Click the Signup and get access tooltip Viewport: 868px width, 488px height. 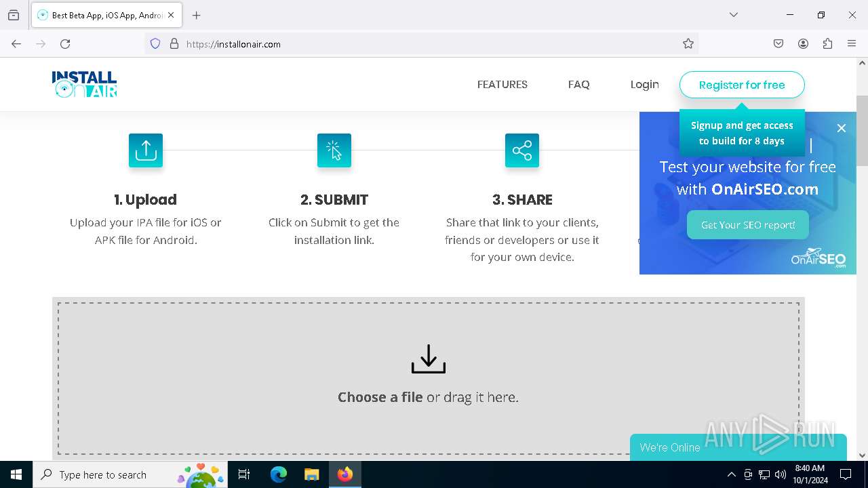[x=742, y=133]
